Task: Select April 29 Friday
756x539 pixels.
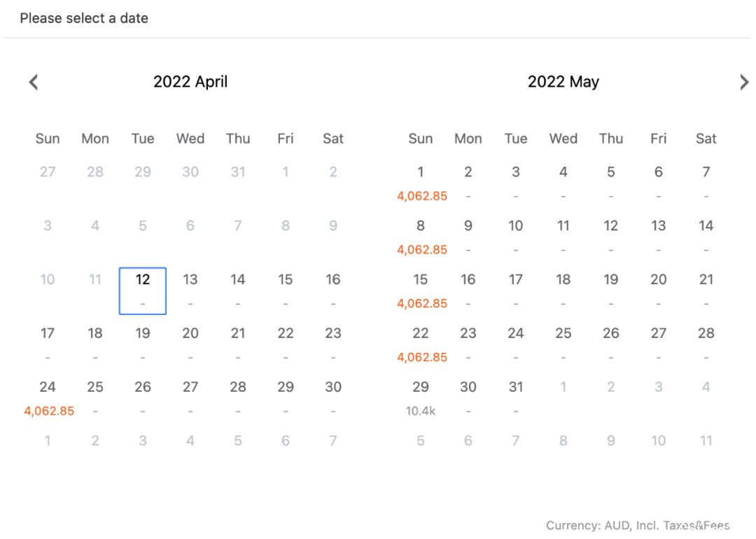Action: (x=286, y=399)
